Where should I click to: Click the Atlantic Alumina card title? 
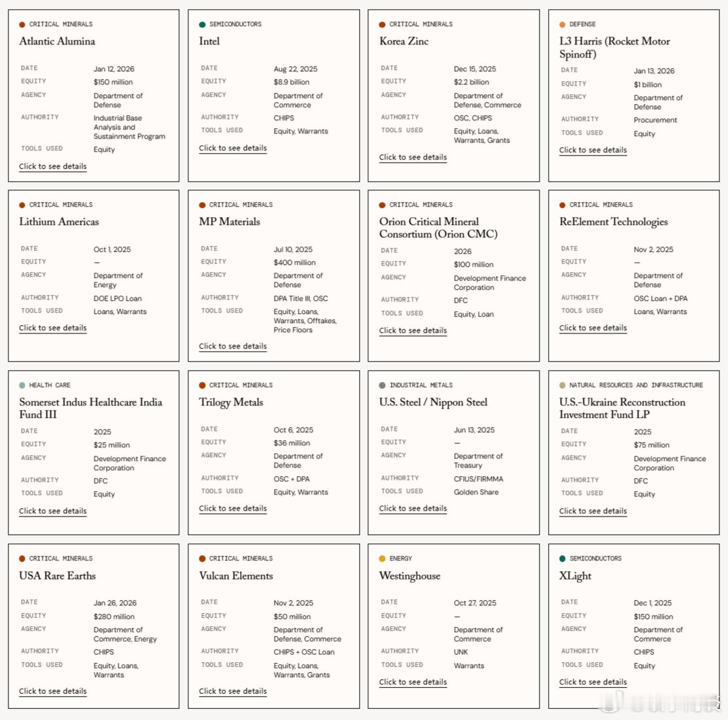click(57, 41)
